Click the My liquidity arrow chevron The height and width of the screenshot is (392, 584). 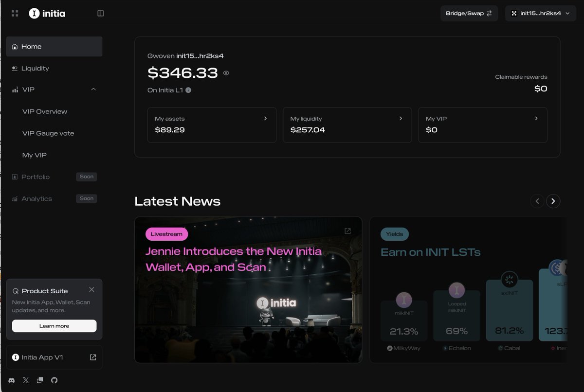401,118
